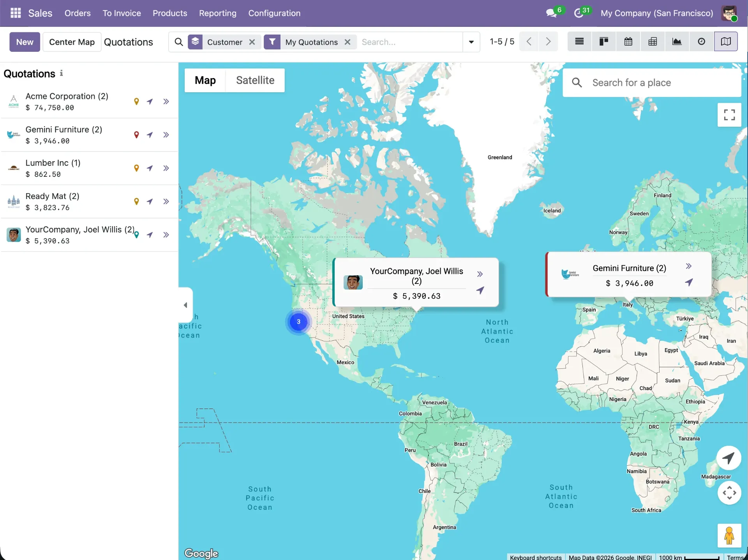
Task: Switch to the kanban view
Action: tap(604, 41)
